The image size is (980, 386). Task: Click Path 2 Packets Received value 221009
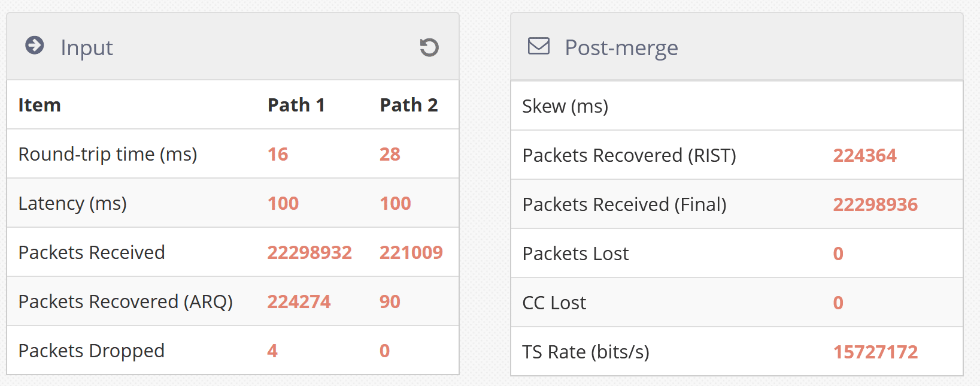tap(411, 252)
